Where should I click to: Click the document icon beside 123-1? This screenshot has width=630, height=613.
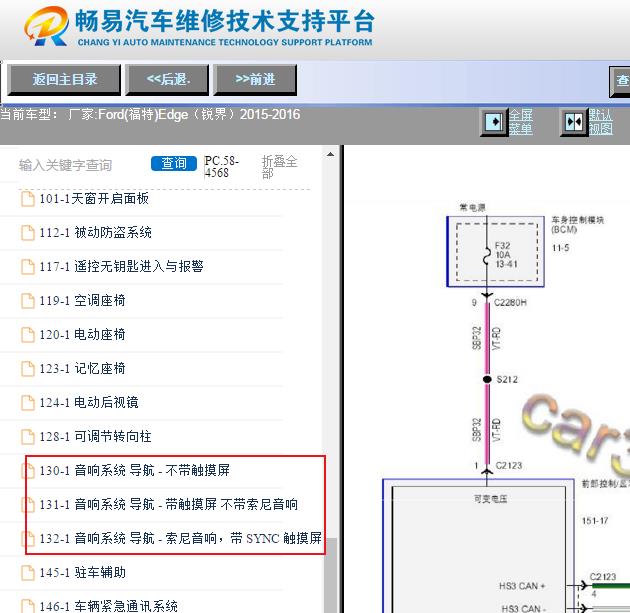(x=28, y=369)
